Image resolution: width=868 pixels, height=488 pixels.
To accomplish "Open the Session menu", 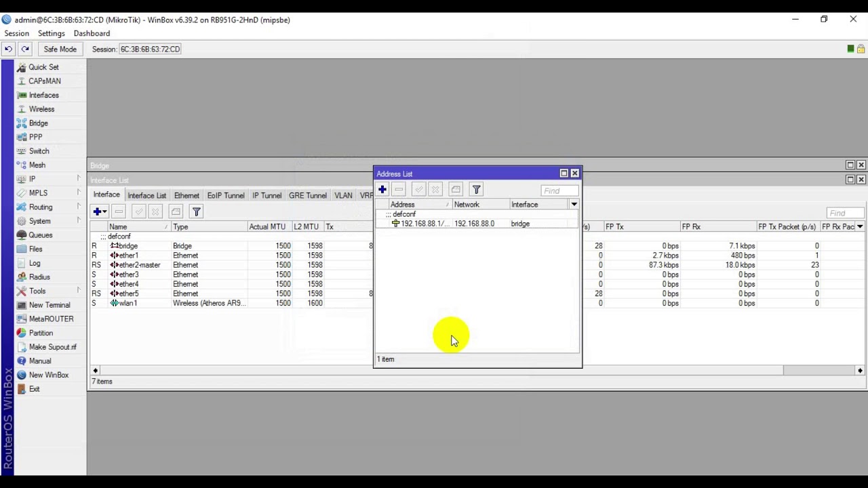I will click(x=17, y=33).
